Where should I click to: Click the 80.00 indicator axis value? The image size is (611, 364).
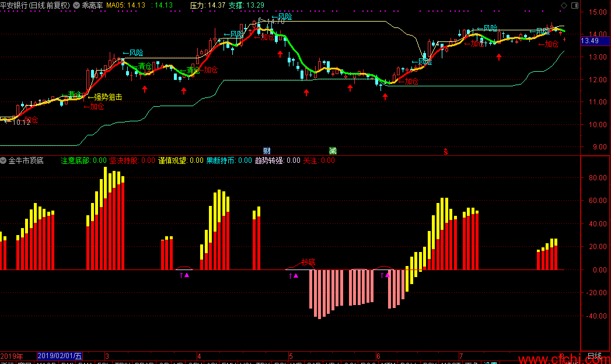(x=598, y=178)
